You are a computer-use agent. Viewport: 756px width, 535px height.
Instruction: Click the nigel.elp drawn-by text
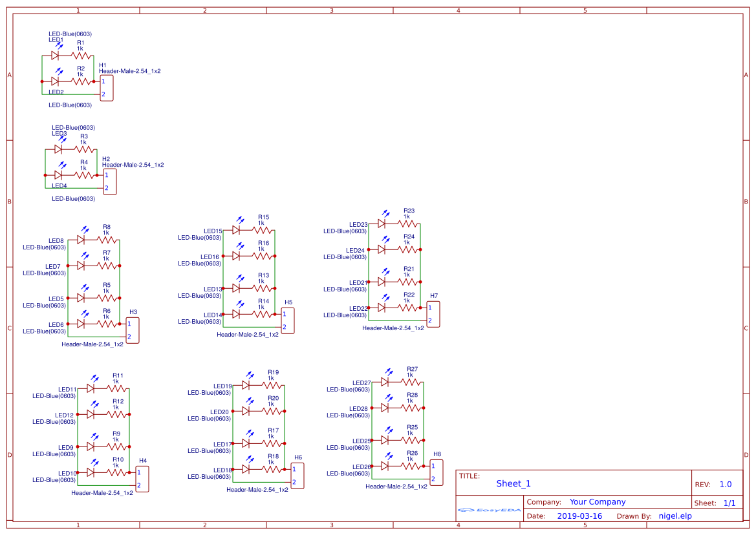pyautogui.click(x=676, y=516)
